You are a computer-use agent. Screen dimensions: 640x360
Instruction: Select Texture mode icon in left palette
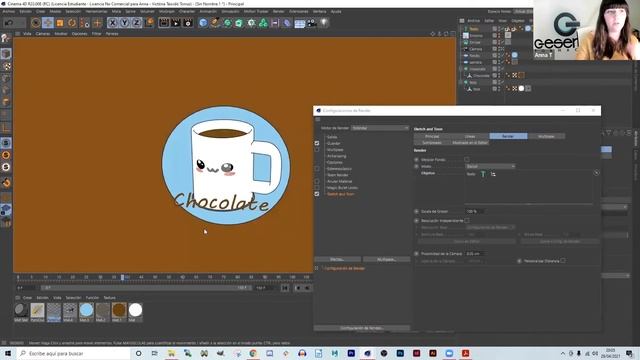click(x=6, y=66)
